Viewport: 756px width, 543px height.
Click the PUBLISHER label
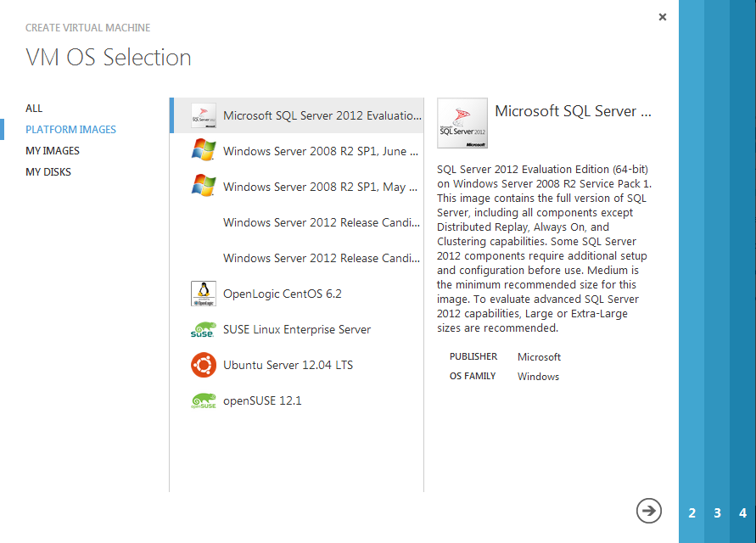click(473, 357)
